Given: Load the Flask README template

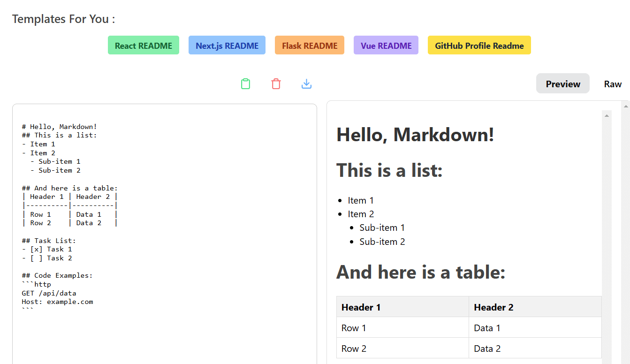Looking at the screenshot, I should coord(310,45).
